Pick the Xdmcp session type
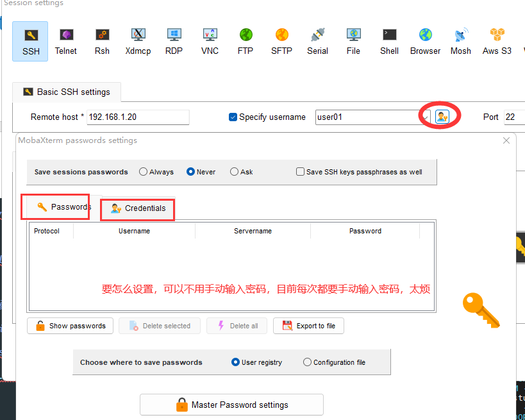 (138, 42)
